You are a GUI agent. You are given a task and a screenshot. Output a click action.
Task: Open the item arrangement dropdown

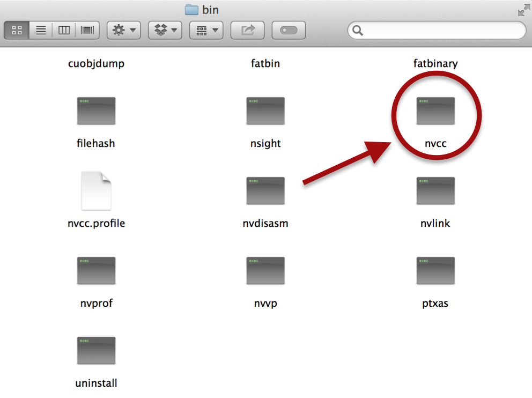coord(206,30)
